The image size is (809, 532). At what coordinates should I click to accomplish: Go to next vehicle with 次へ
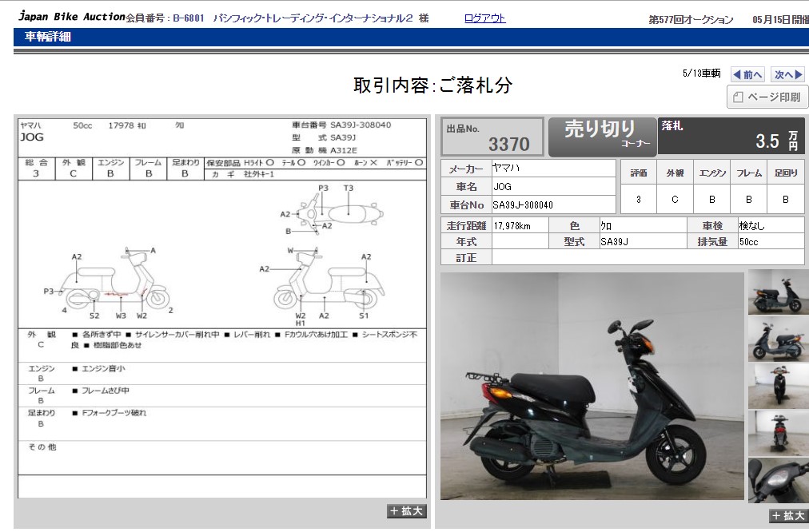(788, 75)
